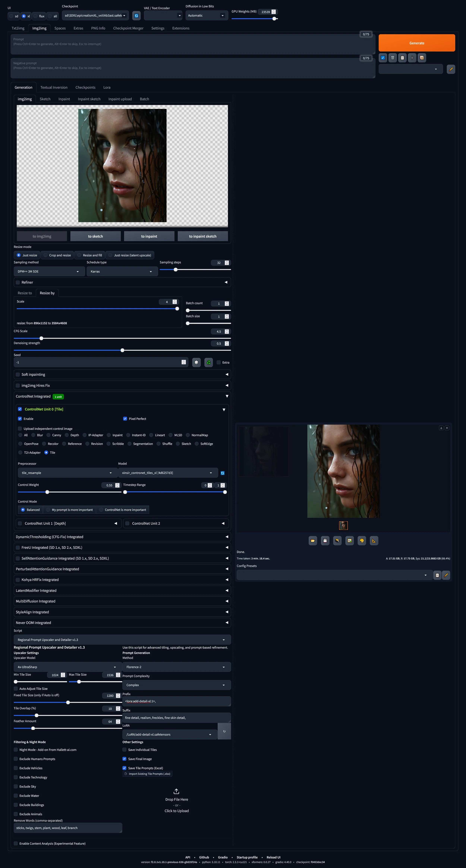Open the Upscaler Model dropdown
The width and height of the screenshot is (466, 868).
(x=66, y=667)
